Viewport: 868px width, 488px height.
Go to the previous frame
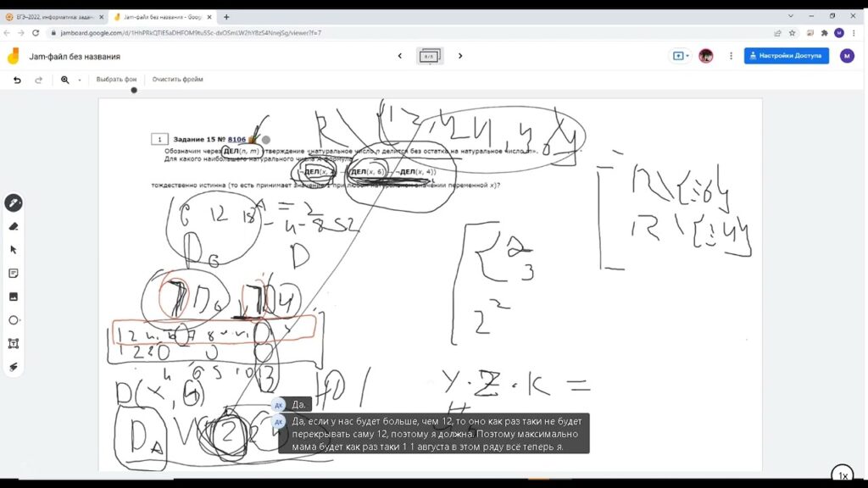coord(399,56)
